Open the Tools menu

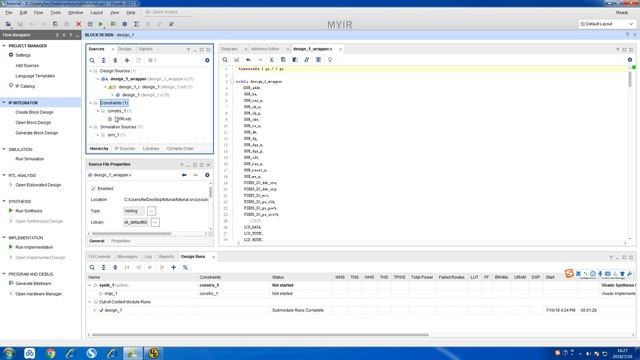coord(56,13)
